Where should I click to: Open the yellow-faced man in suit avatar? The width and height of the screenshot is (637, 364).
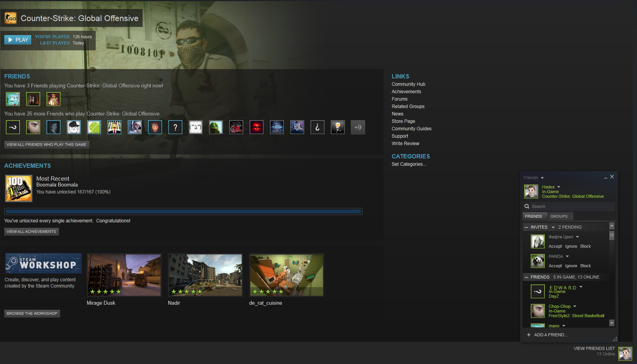pyautogui.click(x=114, y=127)
